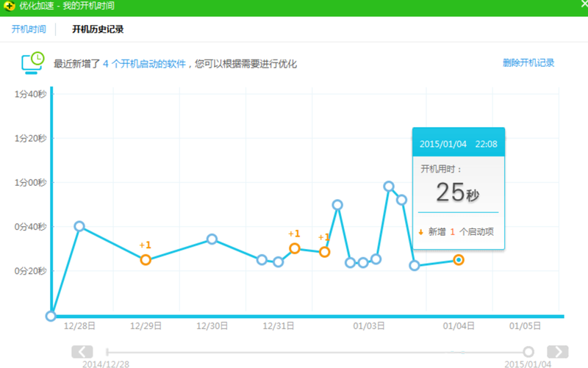Switch to the 开机时间 tab

click(x=29, y=29)
